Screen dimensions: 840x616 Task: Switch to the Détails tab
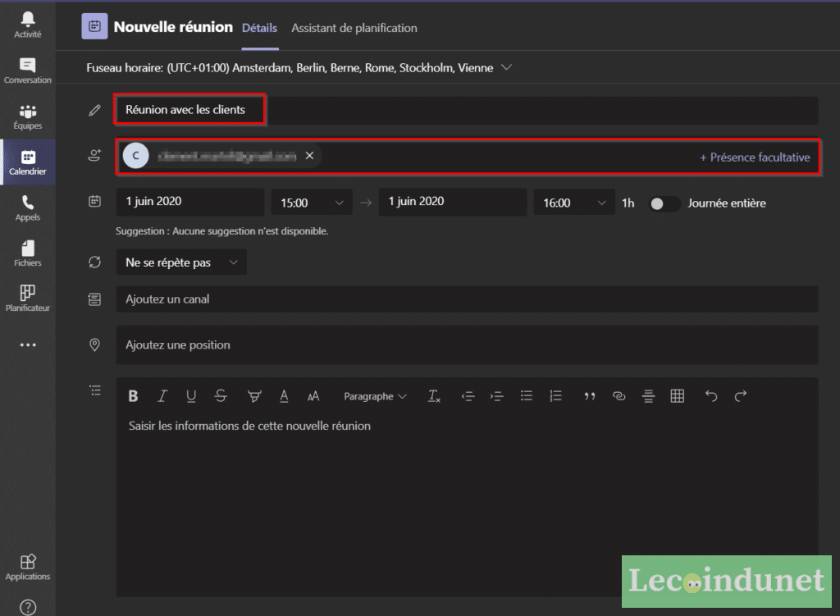point(260,28)
